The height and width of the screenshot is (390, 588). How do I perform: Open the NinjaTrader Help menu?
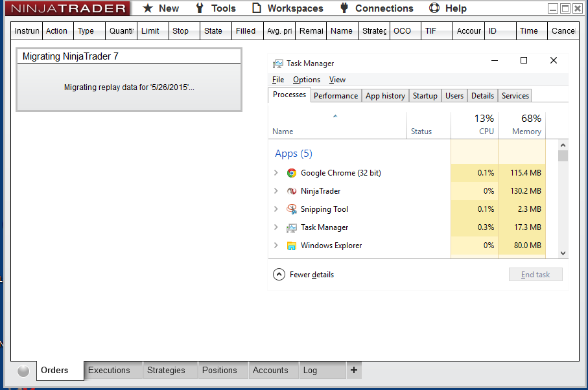click(x=448, y=8)
